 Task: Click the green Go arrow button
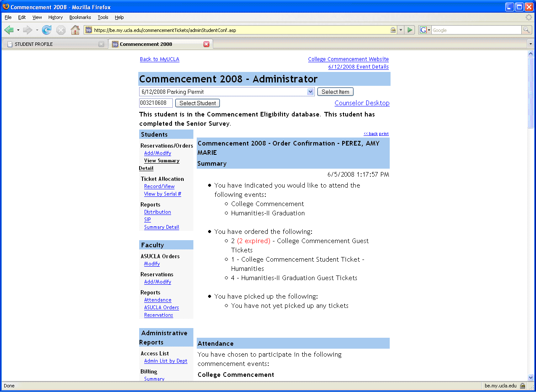pos(410,30)
